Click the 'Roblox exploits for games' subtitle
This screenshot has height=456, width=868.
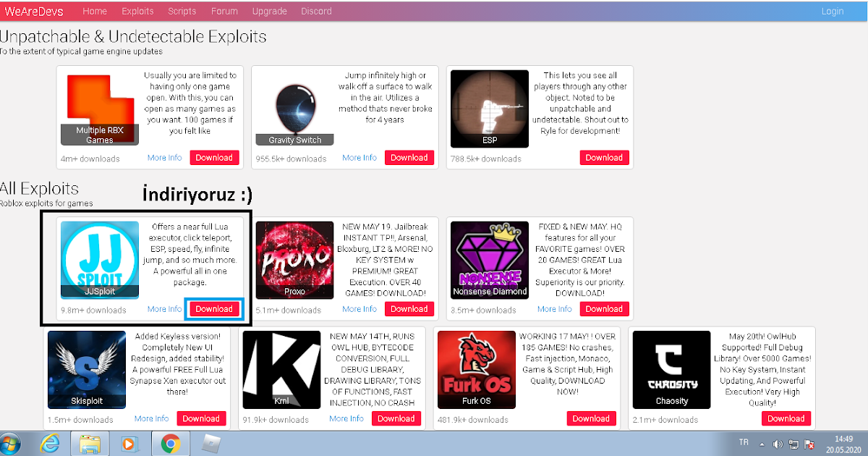46,203
